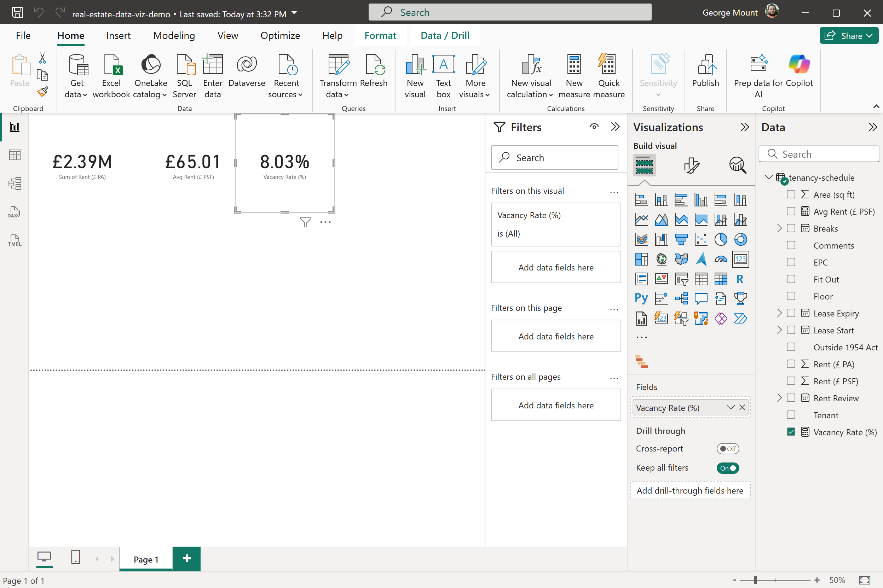
Task: Open the Model view sidebar icon
Action: [x=14, y=184]
